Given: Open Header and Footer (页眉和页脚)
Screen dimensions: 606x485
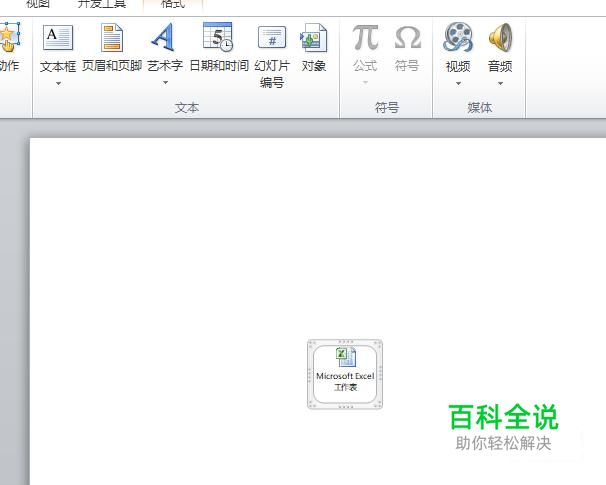Looking at the screenshot, I should click(112, 48).
